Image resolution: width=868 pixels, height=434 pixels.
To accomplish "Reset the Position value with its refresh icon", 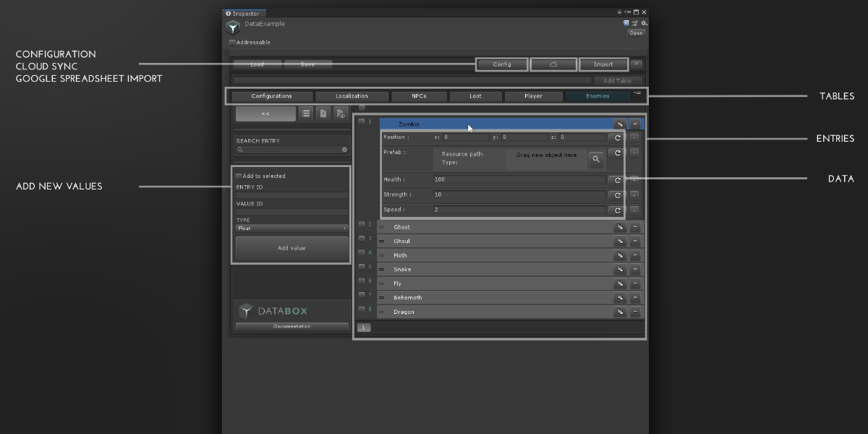I will [x=618, y=137].
